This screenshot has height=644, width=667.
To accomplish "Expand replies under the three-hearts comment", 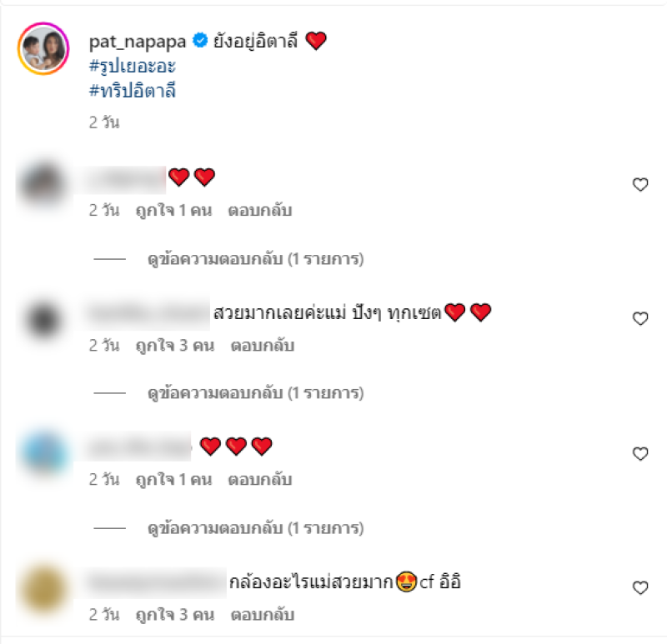I will pos(255,528).
